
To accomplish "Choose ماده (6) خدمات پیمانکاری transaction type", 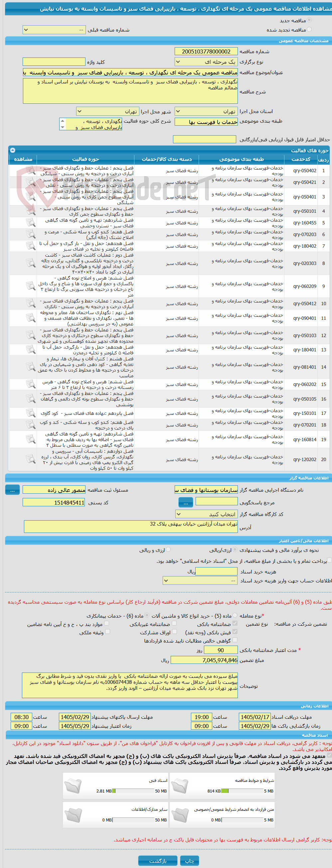I will pos(147,615).
